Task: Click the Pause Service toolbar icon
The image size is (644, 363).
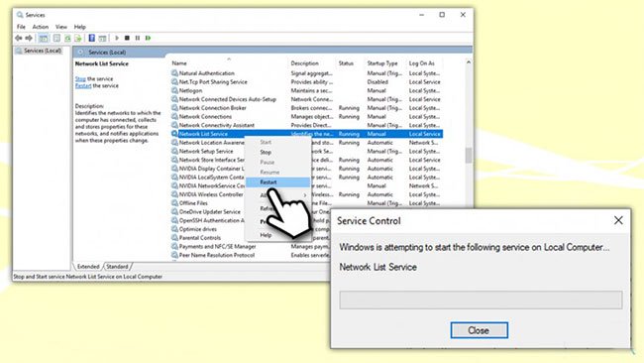Action: click(x=138, y=38)
